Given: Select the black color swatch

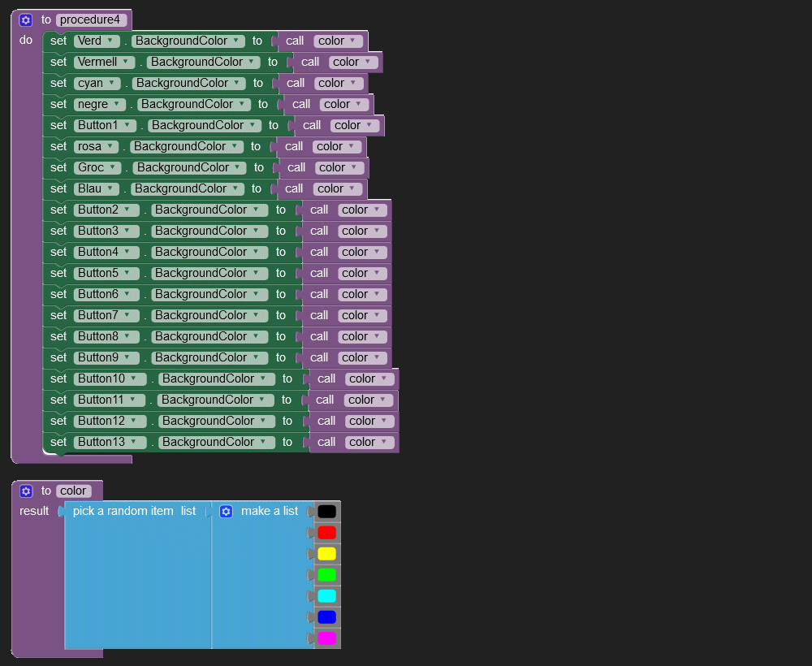Looking at the screenshot, I should pyautogui.click(x=326, y=512).
